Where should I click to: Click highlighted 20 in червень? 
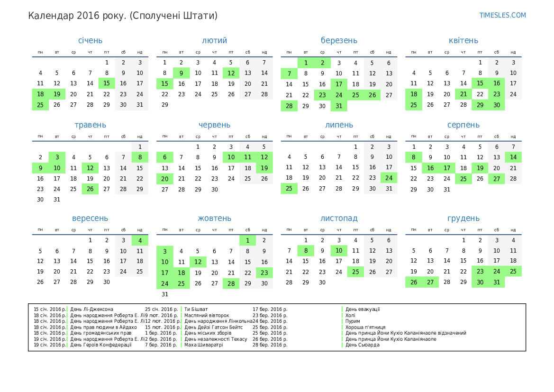coord(165,179)
